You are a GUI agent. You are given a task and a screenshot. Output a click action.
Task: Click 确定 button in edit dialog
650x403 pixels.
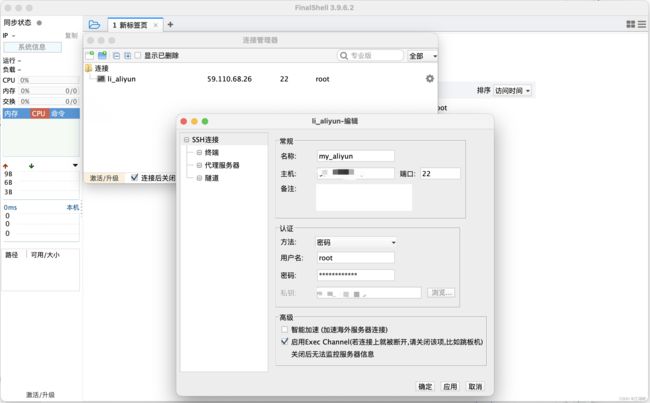(x=425, y=386)
